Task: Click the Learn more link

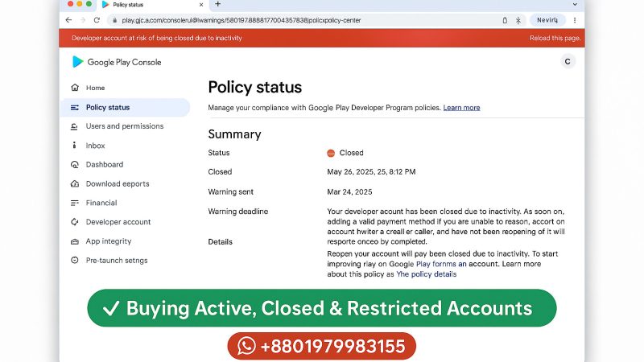Action: click(x=461, y=108)
